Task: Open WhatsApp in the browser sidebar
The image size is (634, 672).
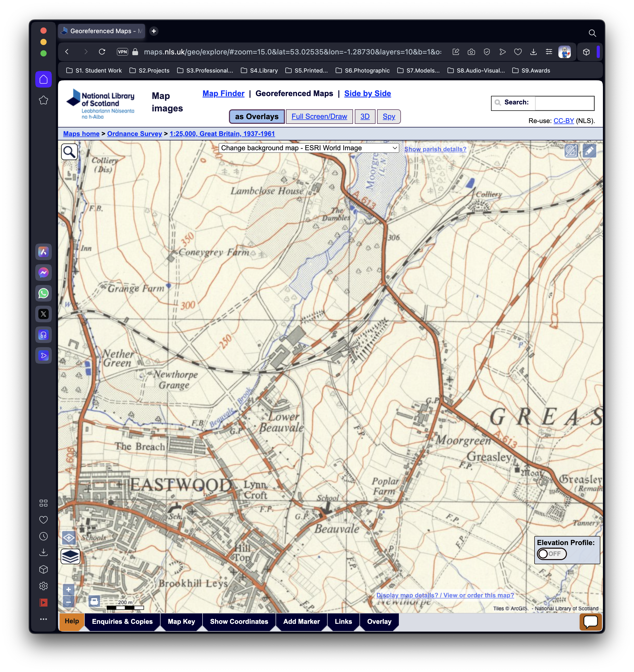Action: tap(44, 294)
